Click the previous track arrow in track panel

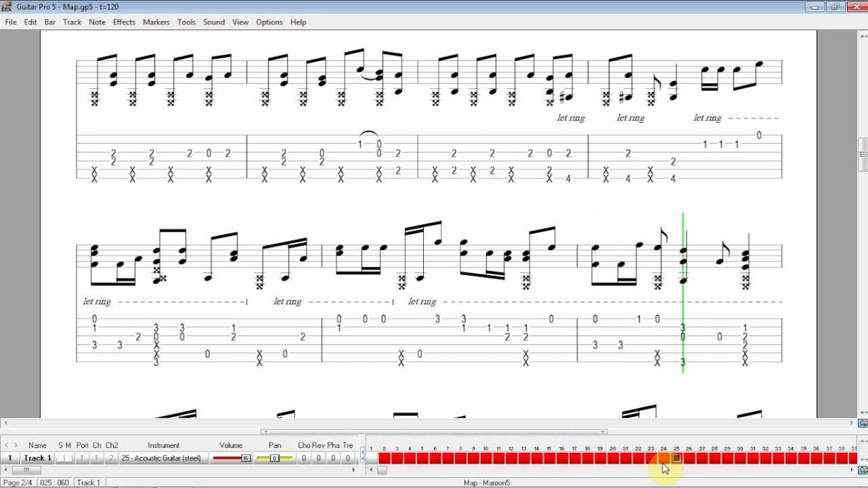(7, 445)
